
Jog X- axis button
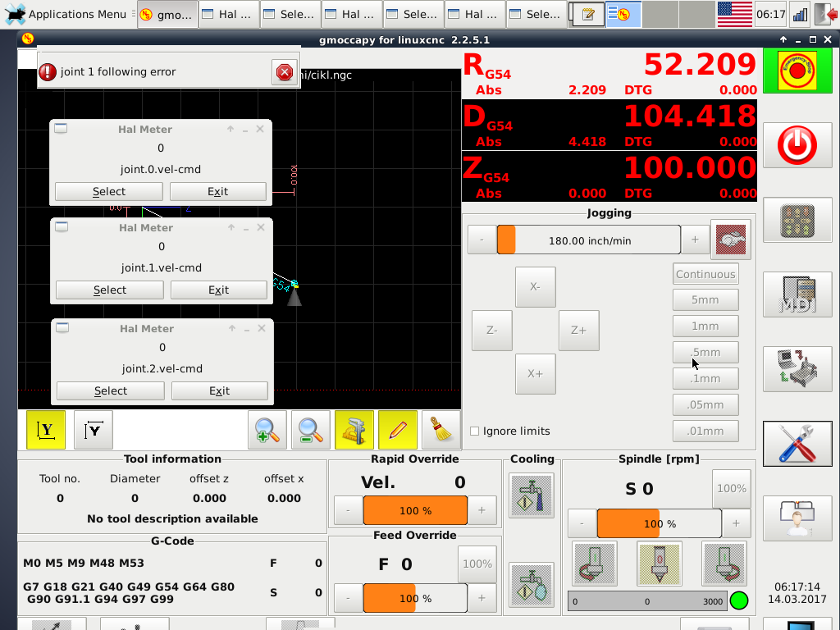tap(535, 286)
